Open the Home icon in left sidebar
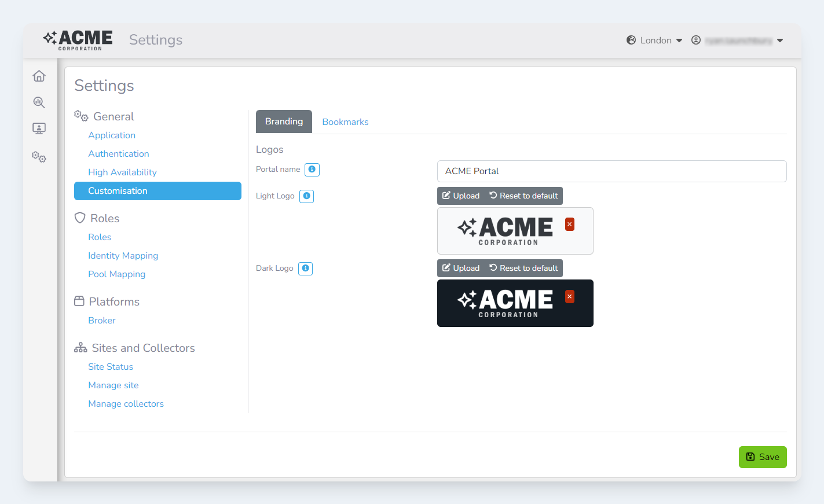This screenshot has height=504, width=824. pyautogui.click(x=39, y=76)
